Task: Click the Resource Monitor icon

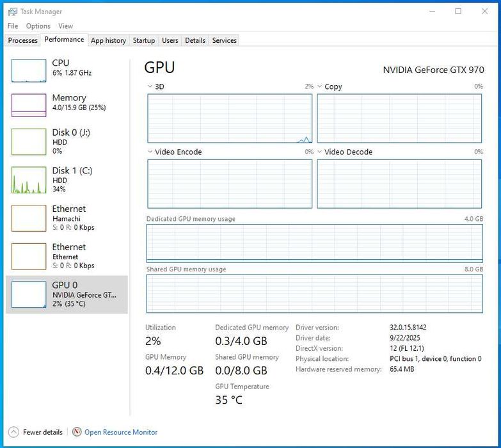Action: [x=77, y=432]
